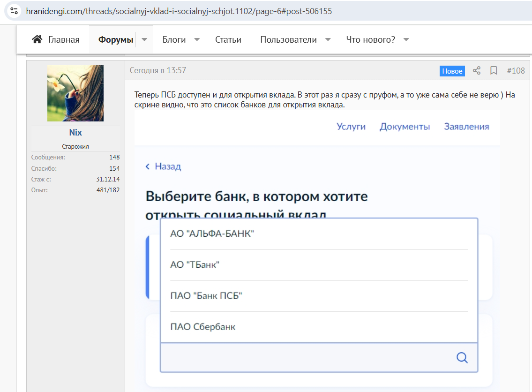Click the Стаж с date 31.12.14
Viewport: 532px width, 392px height.
click(x=108, y=179)
